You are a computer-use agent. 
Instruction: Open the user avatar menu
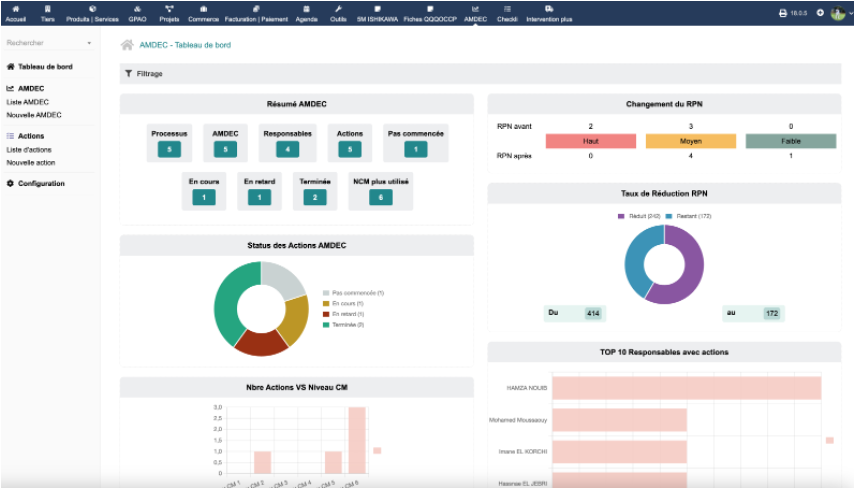pos(838,13)
